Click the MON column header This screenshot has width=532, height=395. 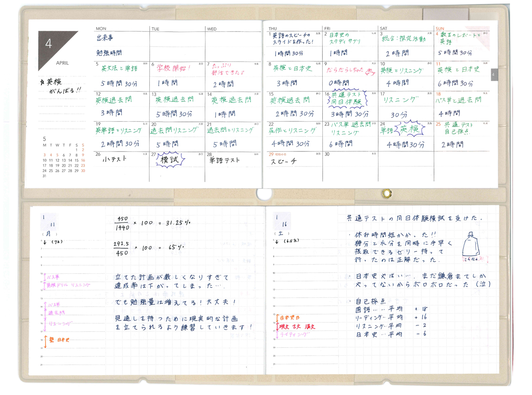coord(101,29)
